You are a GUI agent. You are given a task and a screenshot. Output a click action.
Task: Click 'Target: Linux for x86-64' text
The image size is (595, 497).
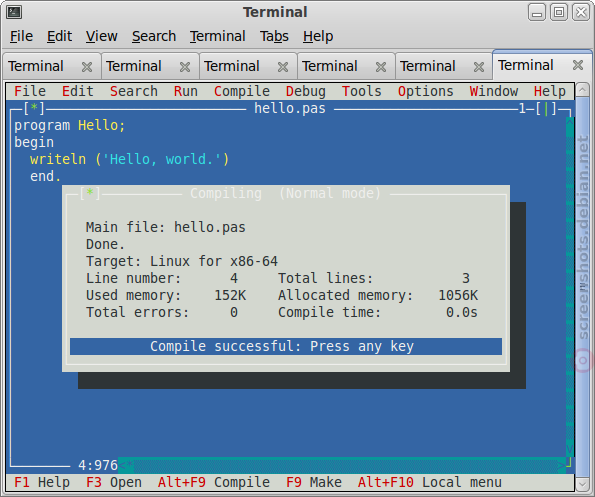pos(182,261)
